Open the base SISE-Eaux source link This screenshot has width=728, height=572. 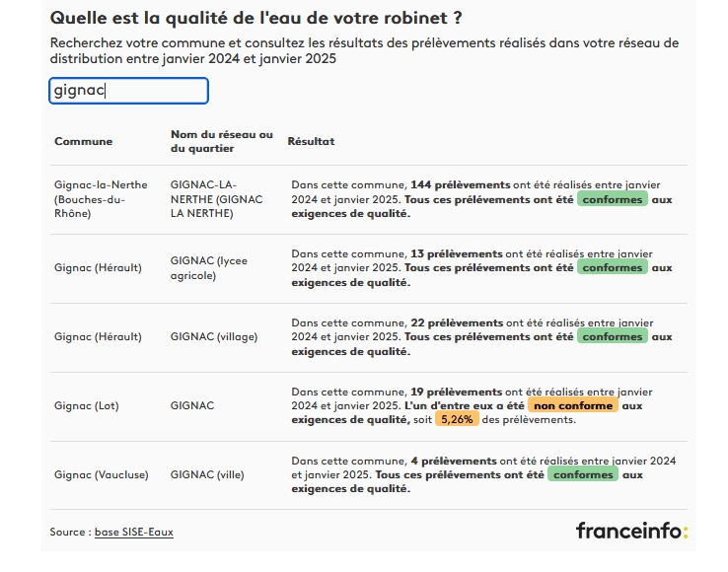pyautogui.click(x=134, y=533)
